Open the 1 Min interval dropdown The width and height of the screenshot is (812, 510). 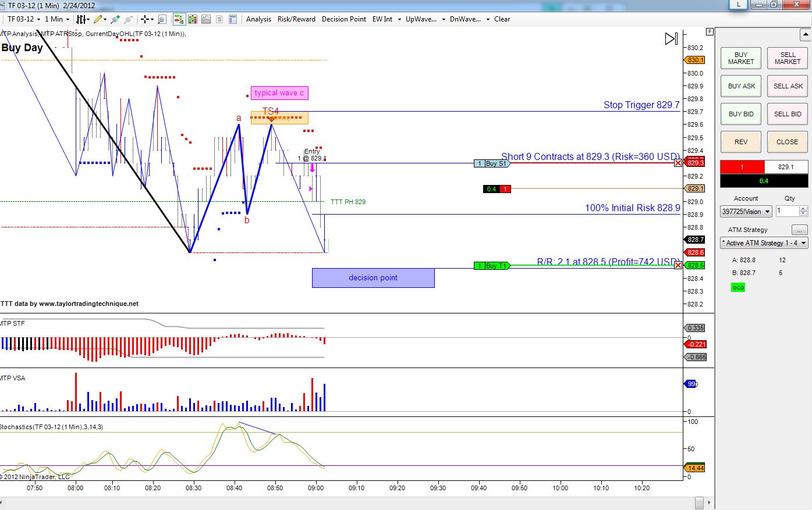[x=57, y=19]
